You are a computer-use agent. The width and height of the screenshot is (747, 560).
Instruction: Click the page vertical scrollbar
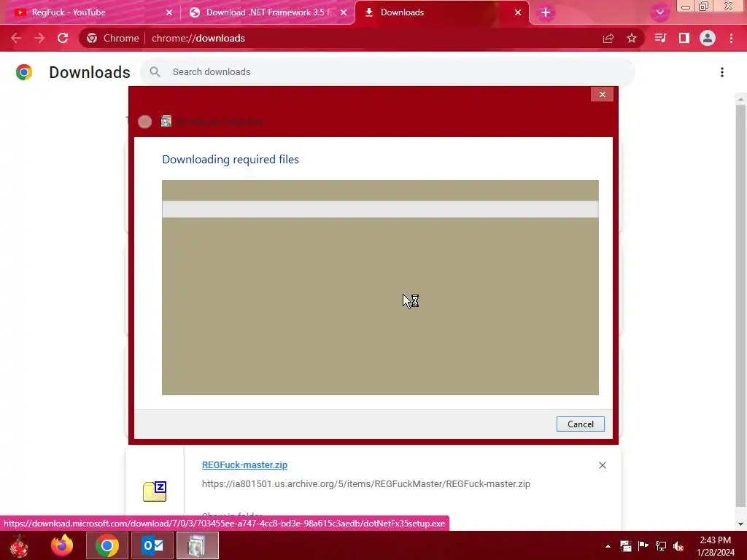point(740,305)
